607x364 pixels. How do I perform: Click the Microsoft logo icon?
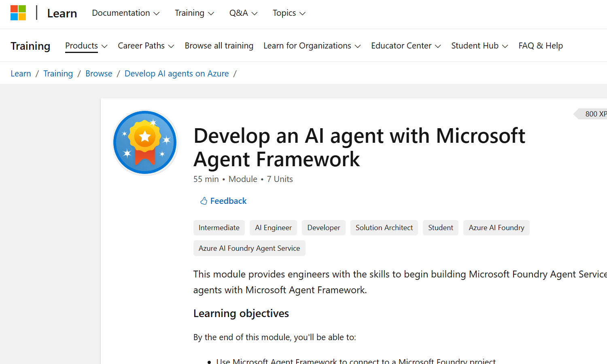(18, 13)
